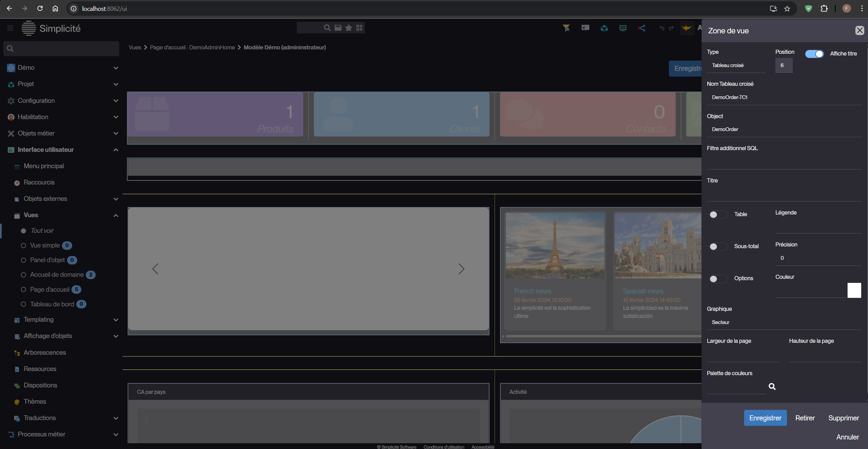868x449 pixels.
Task: Open Arborescences sidebar item
Action: [45, 352]
